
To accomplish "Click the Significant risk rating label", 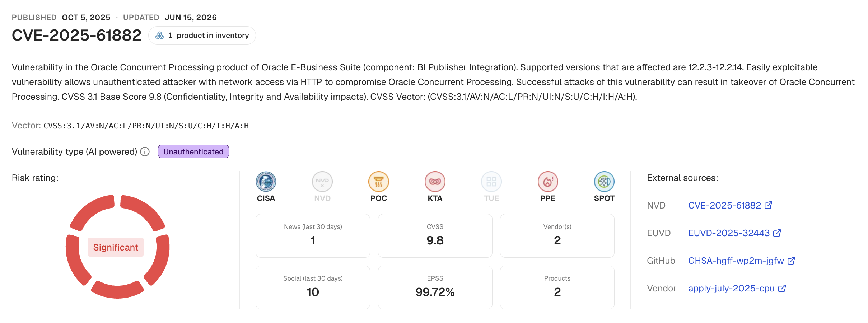I will pyautogui.click(x=116, y=247).
